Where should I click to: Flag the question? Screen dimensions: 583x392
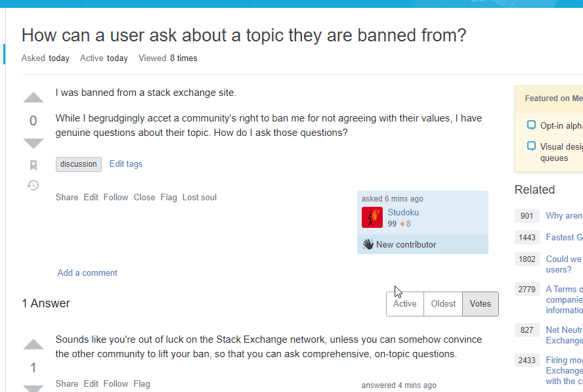168,197
